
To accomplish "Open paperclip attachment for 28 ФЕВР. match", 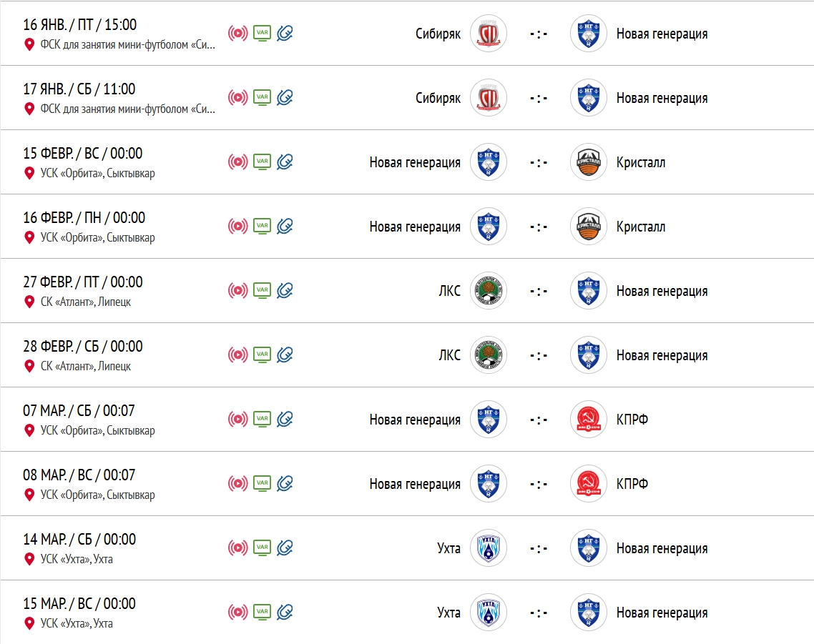I will [285, 355].
